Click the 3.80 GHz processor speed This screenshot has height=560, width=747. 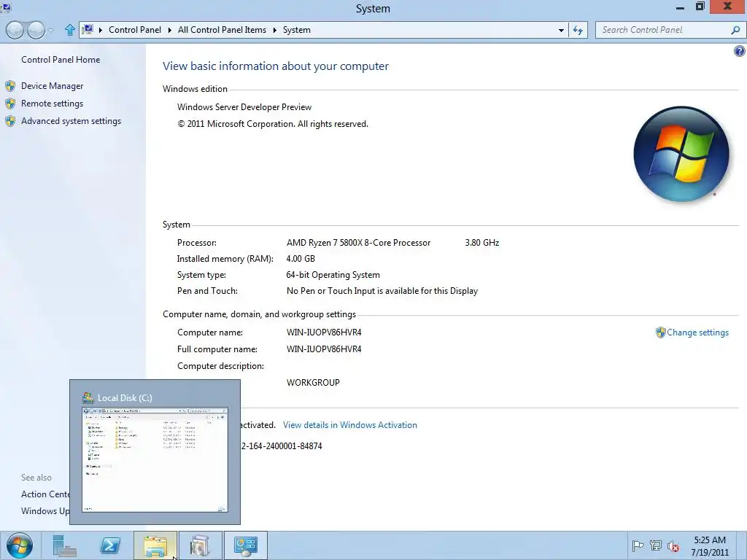coord(482,243)
